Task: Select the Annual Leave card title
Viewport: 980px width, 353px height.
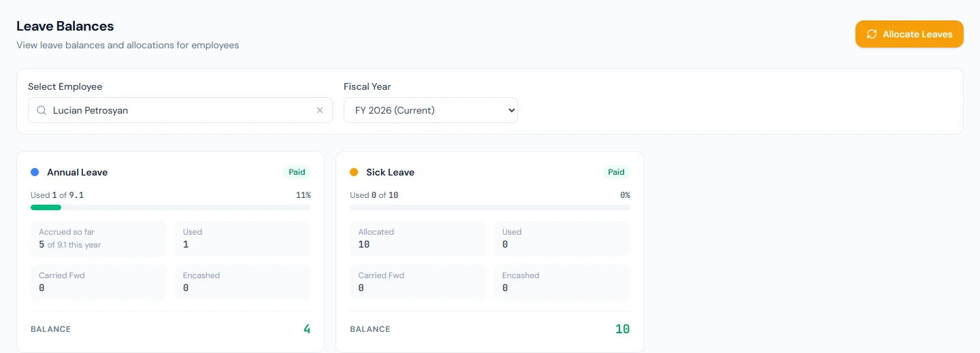Action: coord(77,172)
